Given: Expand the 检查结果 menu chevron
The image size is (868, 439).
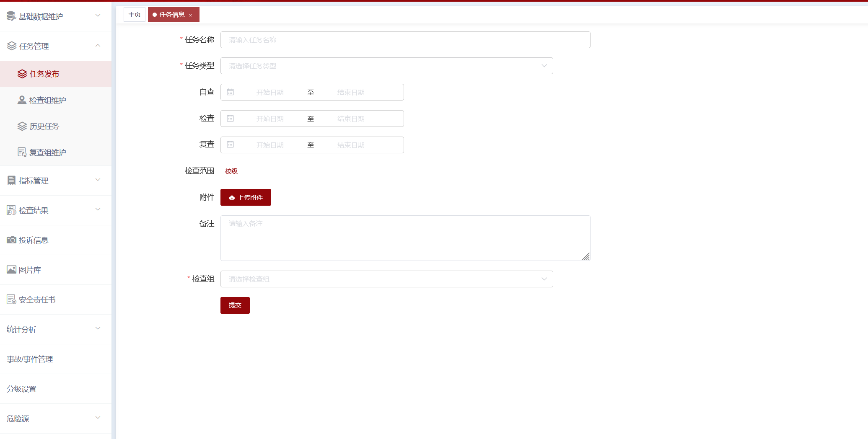Looking at the screenshot, I should click(98, 209).
